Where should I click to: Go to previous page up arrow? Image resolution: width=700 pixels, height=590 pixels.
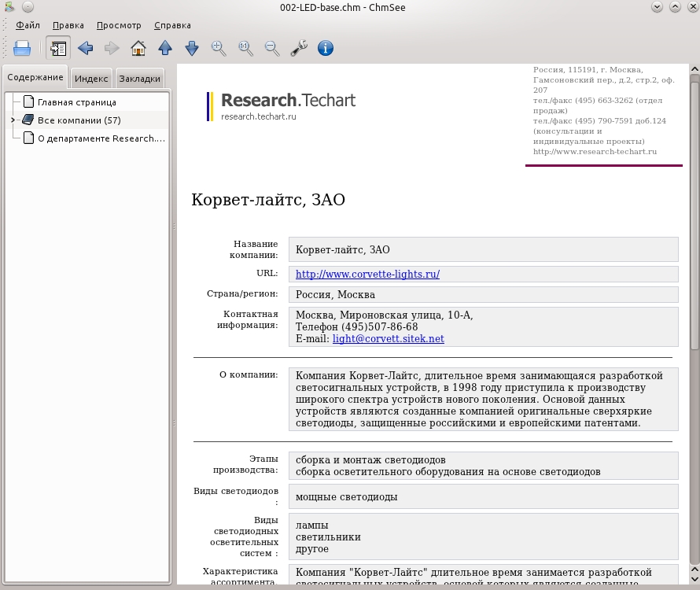click(165, 48)
